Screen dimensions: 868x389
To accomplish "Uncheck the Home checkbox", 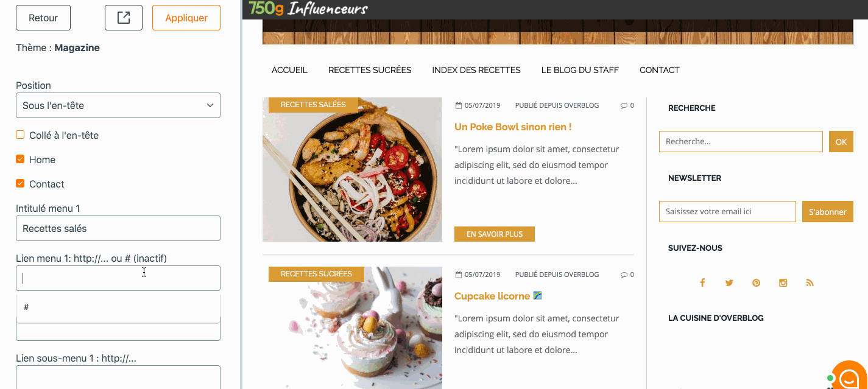I will point(20,159).
